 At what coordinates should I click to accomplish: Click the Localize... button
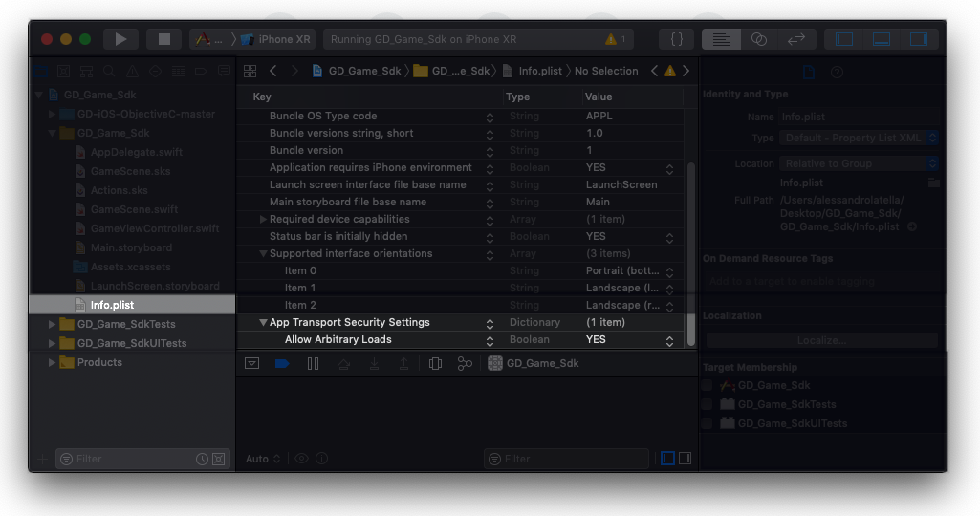tap(821, 340)
